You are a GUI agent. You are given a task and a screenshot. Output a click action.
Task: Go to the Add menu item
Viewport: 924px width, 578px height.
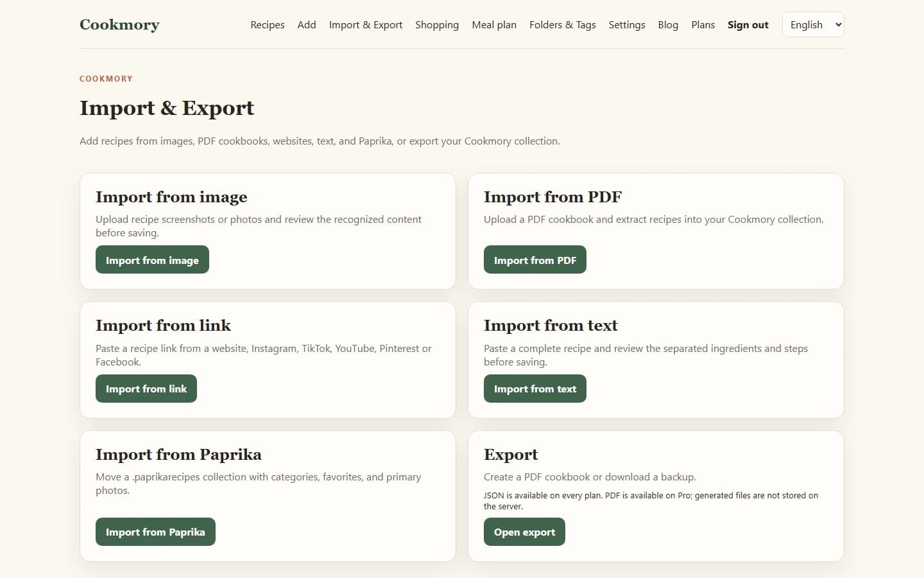307,24
